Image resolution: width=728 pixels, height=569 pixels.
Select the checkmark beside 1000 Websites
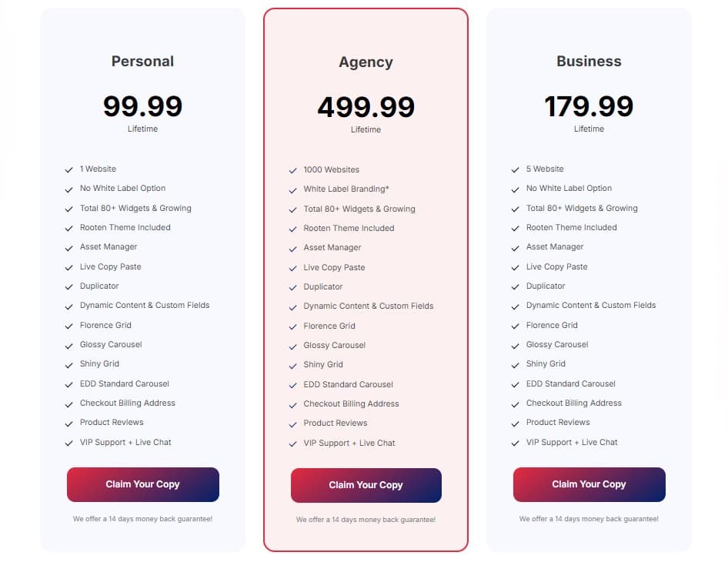click(x=291, y=169)
